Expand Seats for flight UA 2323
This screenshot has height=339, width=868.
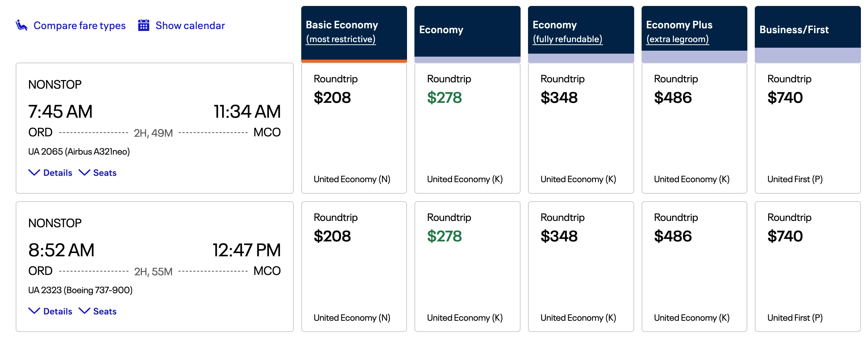[98, 311]
